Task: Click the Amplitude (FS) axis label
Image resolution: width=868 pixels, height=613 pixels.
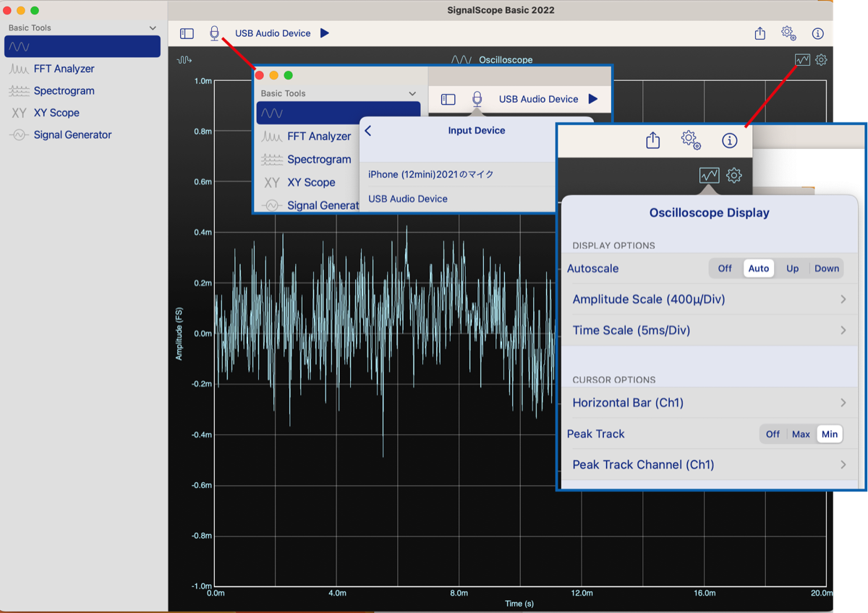Action: coord(179,333)
